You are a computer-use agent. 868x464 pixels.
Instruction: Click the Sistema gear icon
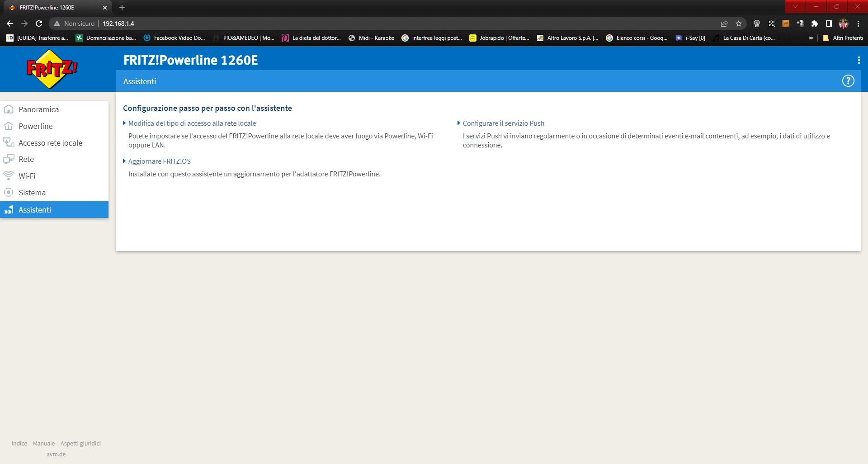[x=9, y=192]
